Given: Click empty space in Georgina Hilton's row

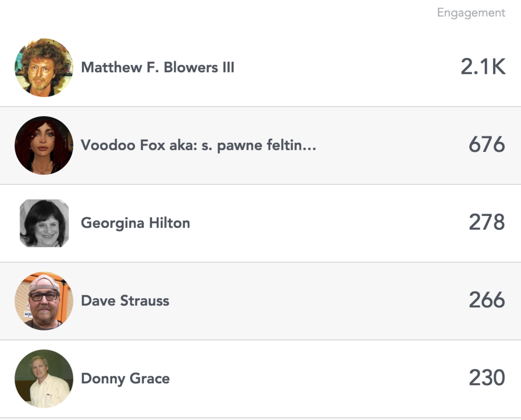Looking at the screenshot, I should tap(326, 223).
